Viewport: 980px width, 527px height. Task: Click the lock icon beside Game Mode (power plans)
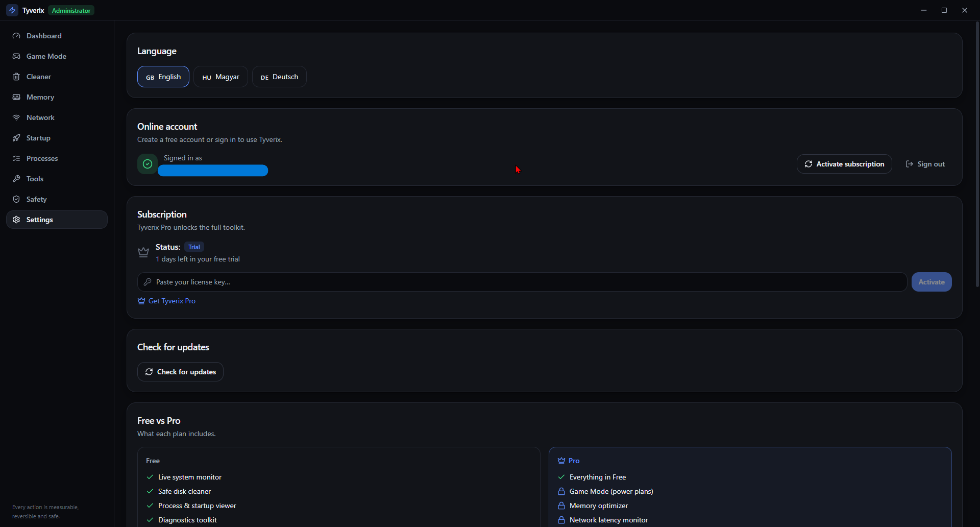pyautogui.click(x=561, y=491)
